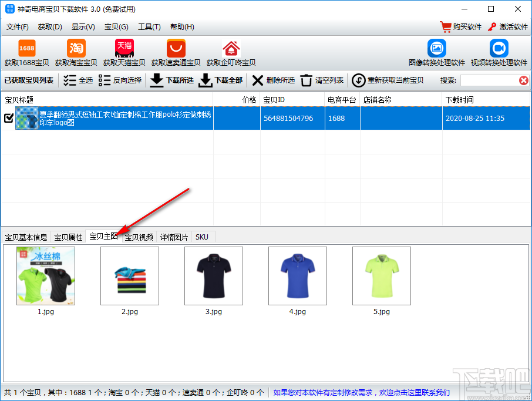
Task: Select thumbnail 2.jpg stacked shirts
Action: pos(130,276)
